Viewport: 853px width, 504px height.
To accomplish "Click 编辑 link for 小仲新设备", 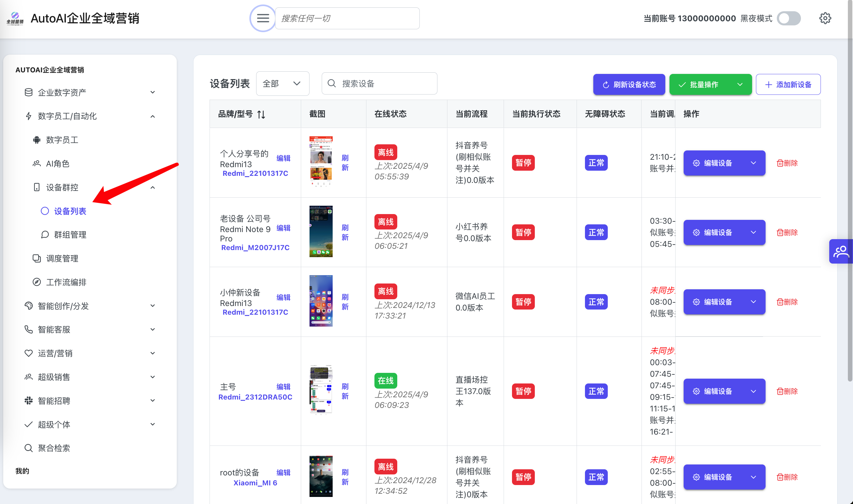I will pos(283,297).
